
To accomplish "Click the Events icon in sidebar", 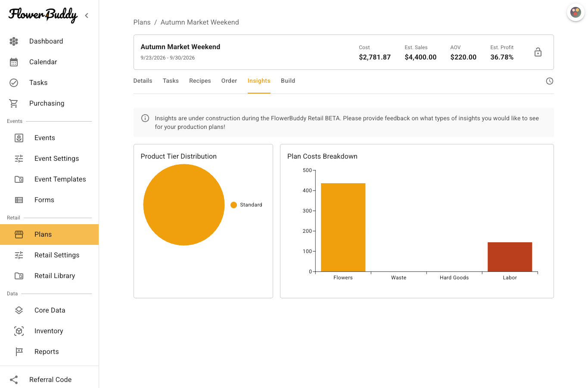I will pyautogui.click(x=19, y=138).
